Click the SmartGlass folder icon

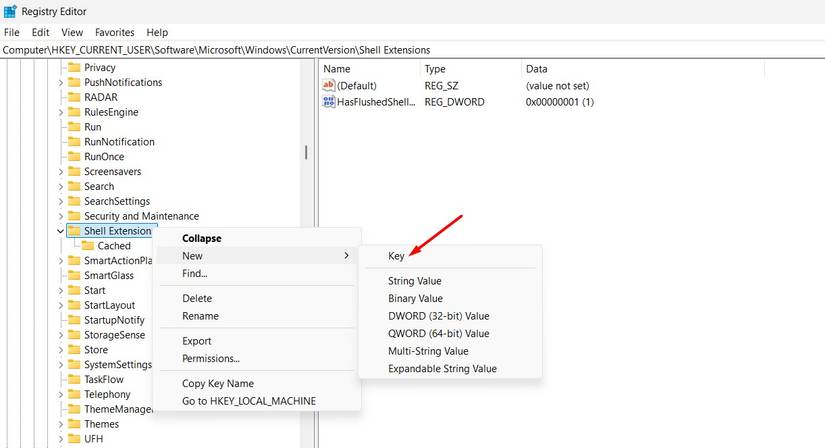(74, 275)
